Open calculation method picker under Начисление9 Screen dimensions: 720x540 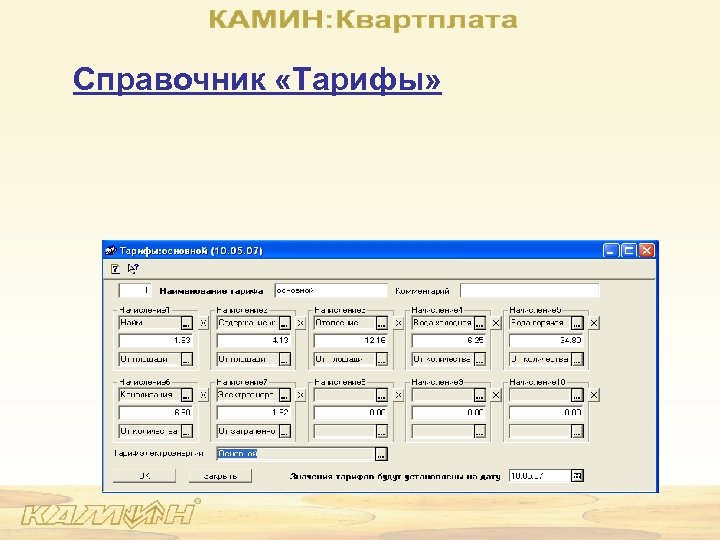479,431
